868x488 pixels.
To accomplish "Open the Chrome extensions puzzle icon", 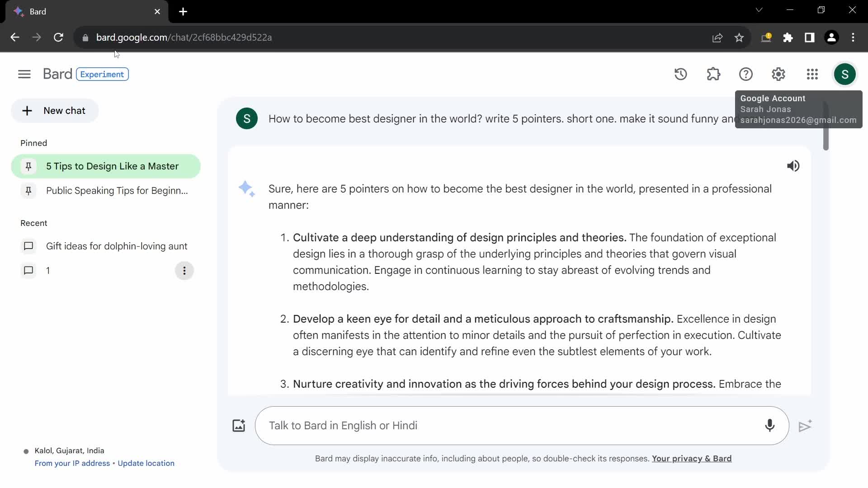I will tap(788, 38).
